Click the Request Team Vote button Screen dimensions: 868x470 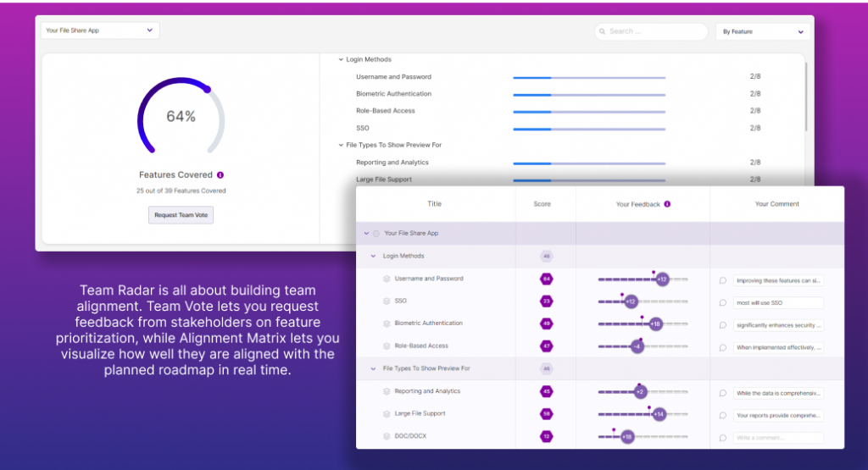coord(181,215)
